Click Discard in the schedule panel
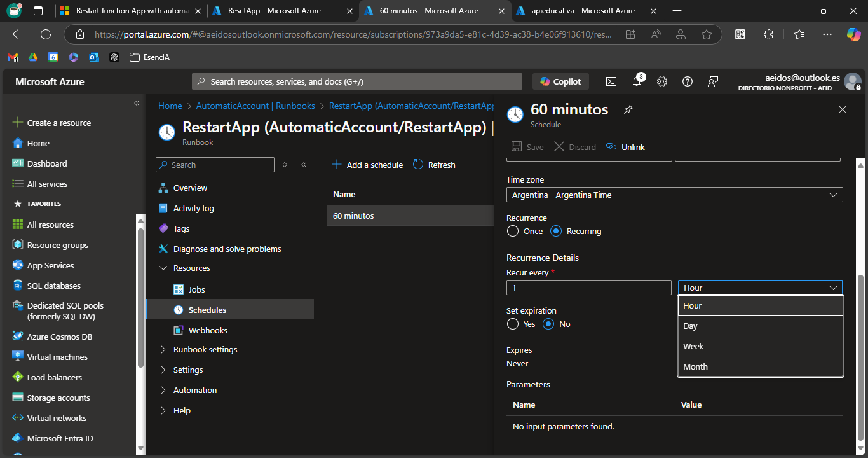The height and width of the screenshot is (458, 868). (575, 147)
